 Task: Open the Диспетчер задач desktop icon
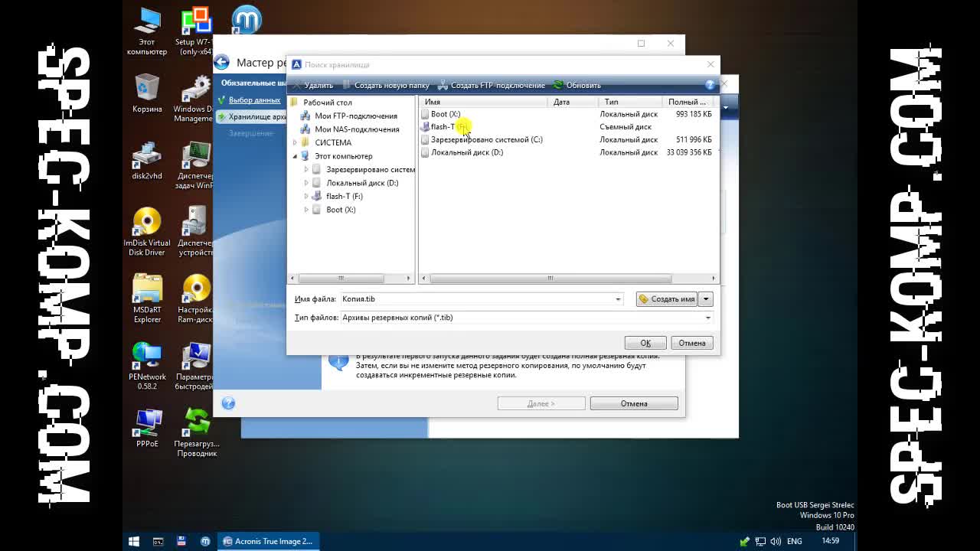[x=196, y=165]
